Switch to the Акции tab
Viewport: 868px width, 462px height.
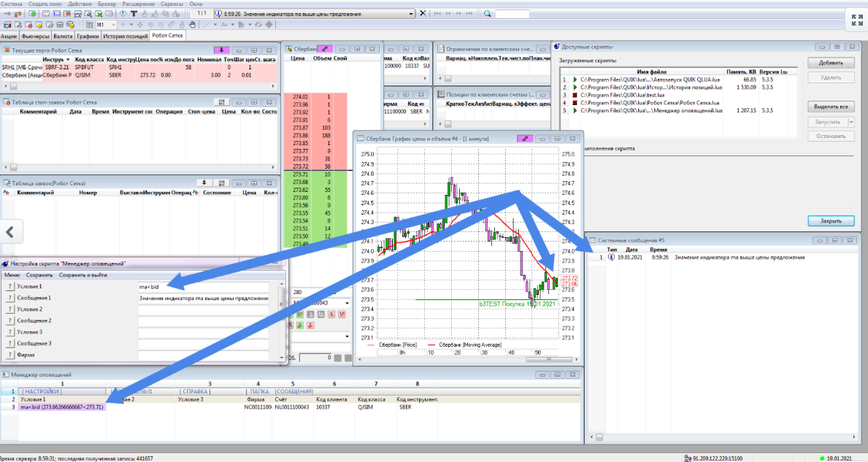(x=9, y=36)
